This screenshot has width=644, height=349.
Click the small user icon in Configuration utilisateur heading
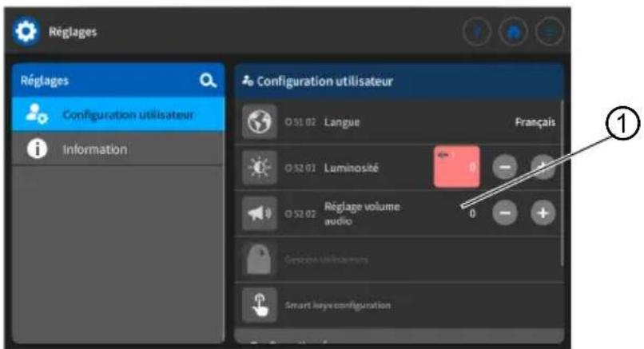click(x=247, y=81)
